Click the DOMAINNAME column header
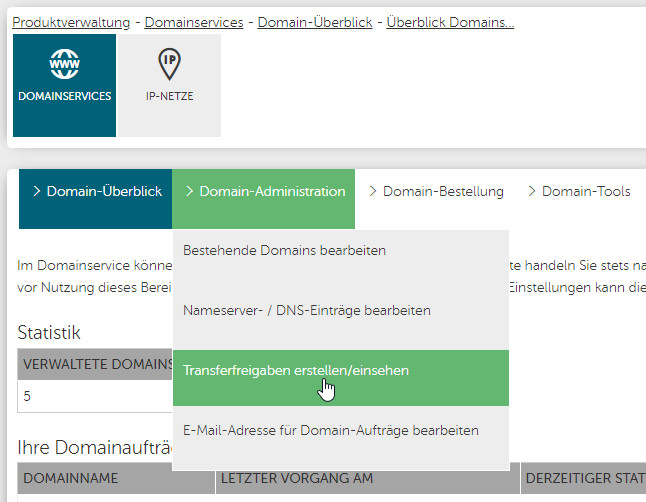 coord(70,479)
